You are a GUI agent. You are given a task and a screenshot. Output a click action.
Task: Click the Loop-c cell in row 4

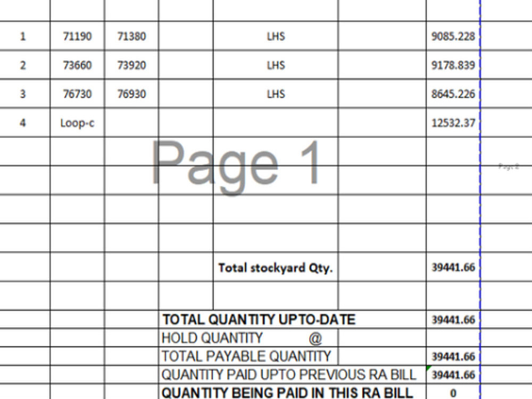point(77,122)
